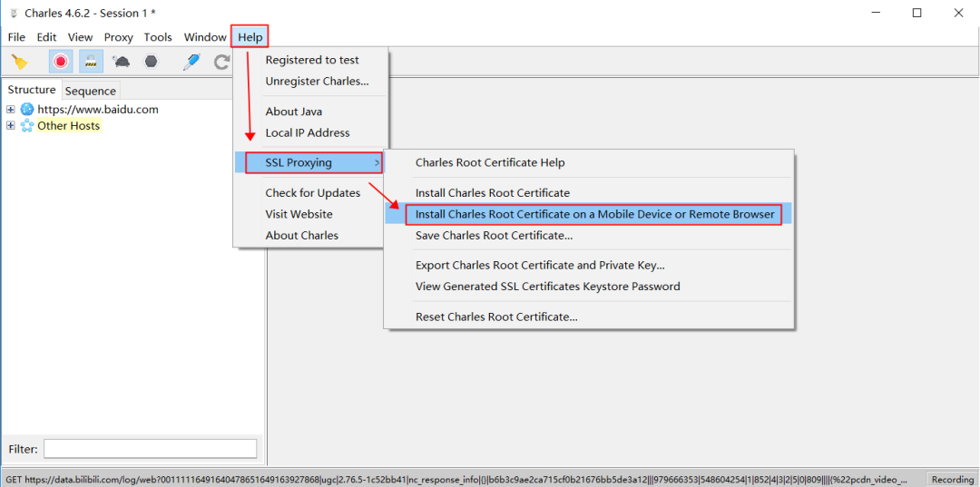This screenshot has width=980, height=487.
Task: Open the Proxy menu
Action: pos(119,37)
